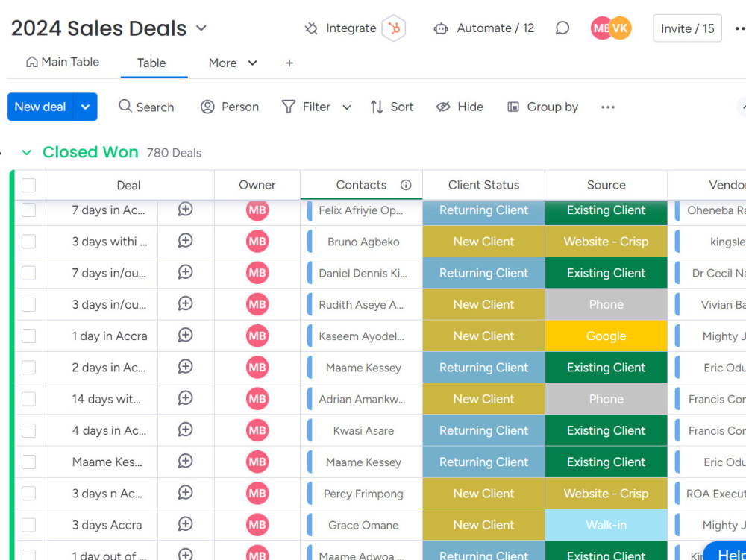Sort by the Deal column header
Viewport: 746px width, 560px height.
click(128, 186)
